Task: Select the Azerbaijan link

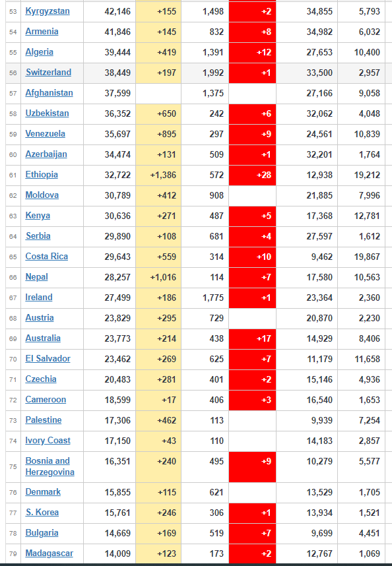Action: 46,154
